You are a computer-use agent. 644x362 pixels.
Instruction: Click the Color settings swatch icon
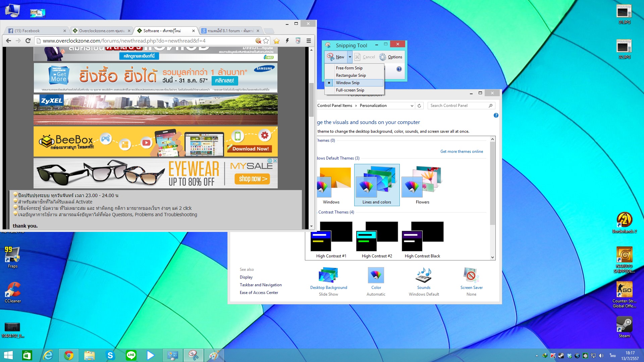(376, 275)
